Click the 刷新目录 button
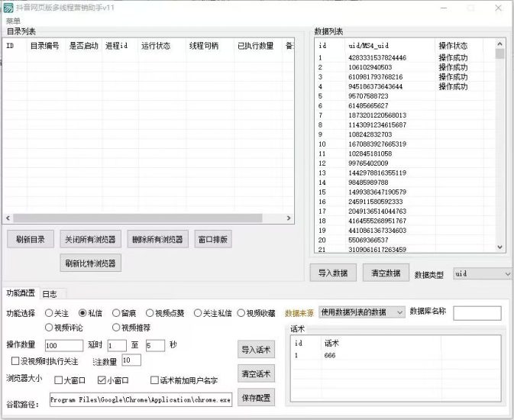 (30, 239)
